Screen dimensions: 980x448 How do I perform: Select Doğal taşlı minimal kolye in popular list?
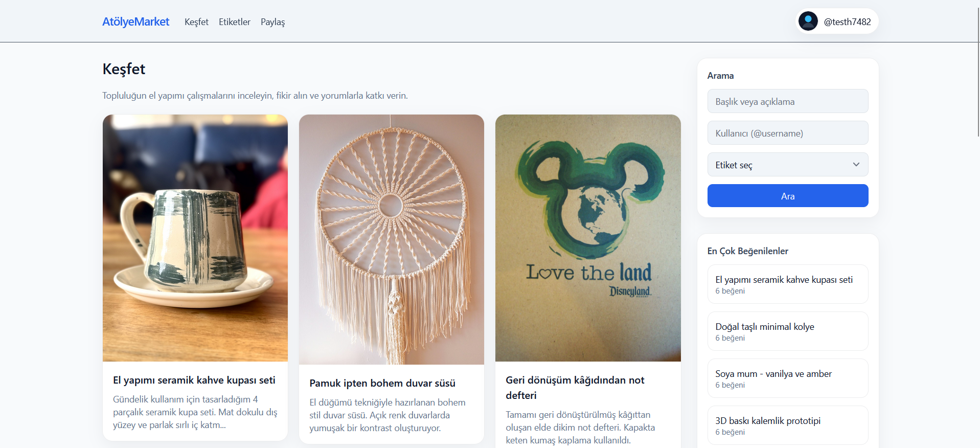pos(788,331)
